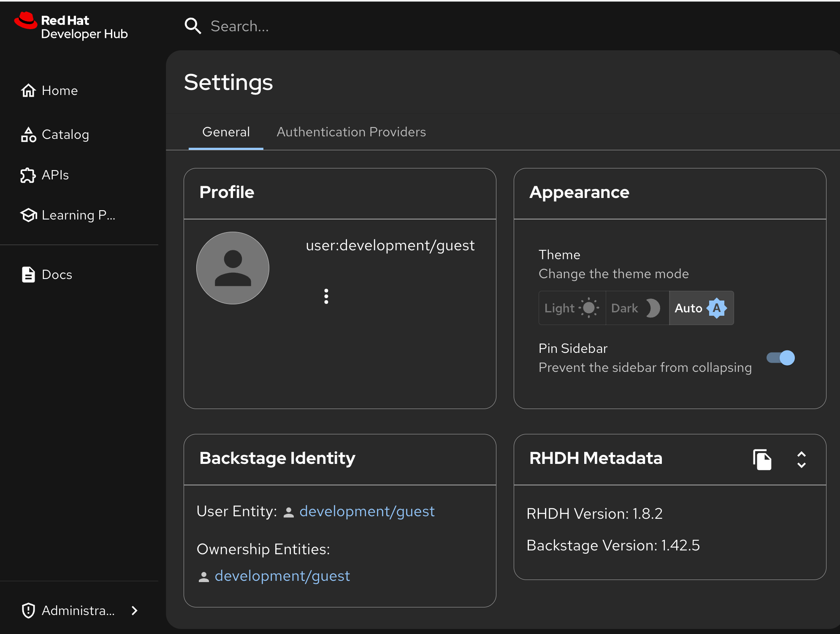Go to APIs in sidebar
The width and height of the screenshot is (840, 634).
pyautogui.click(x=55, y=175)
